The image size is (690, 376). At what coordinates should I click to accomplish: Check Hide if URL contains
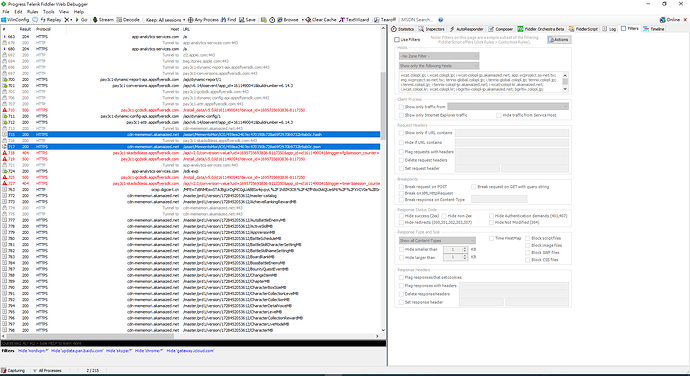pos(401,143)
